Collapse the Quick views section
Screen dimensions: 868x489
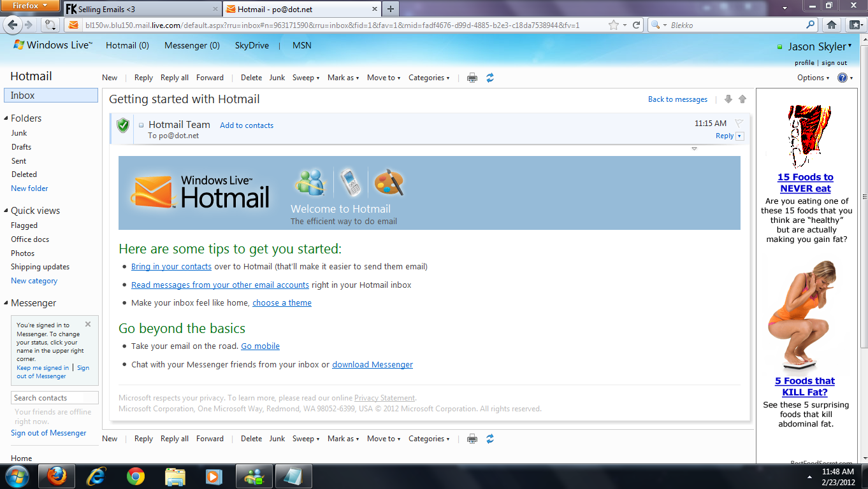(x=6, y=211)
